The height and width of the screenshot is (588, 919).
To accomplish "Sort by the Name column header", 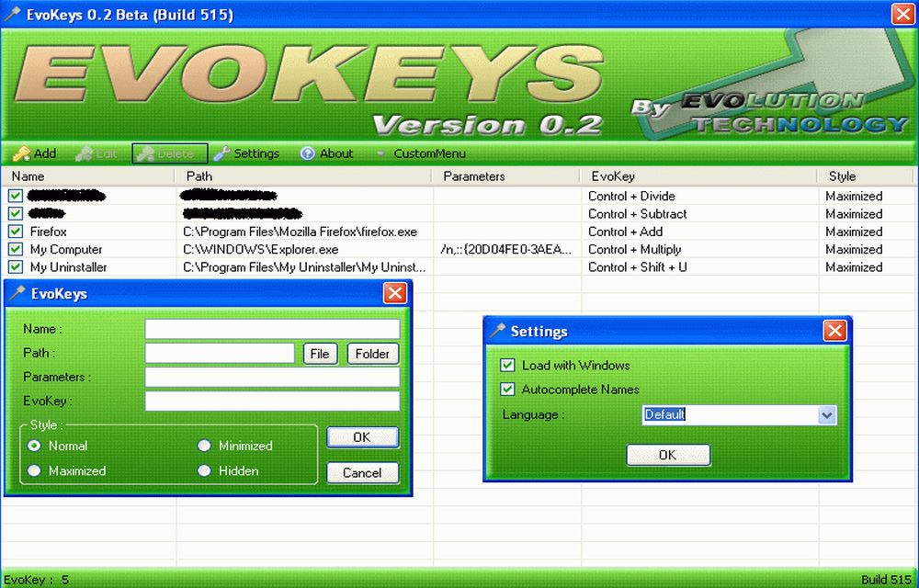I will tap(88, 176).
